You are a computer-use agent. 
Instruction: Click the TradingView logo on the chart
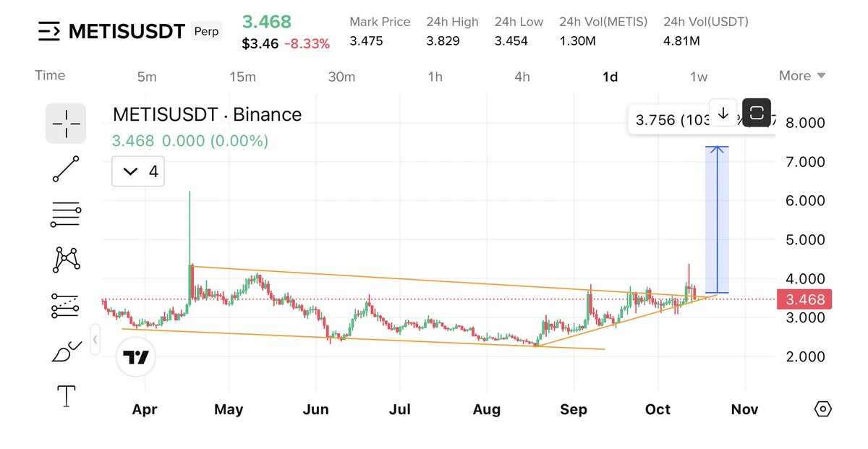point(136,357)
